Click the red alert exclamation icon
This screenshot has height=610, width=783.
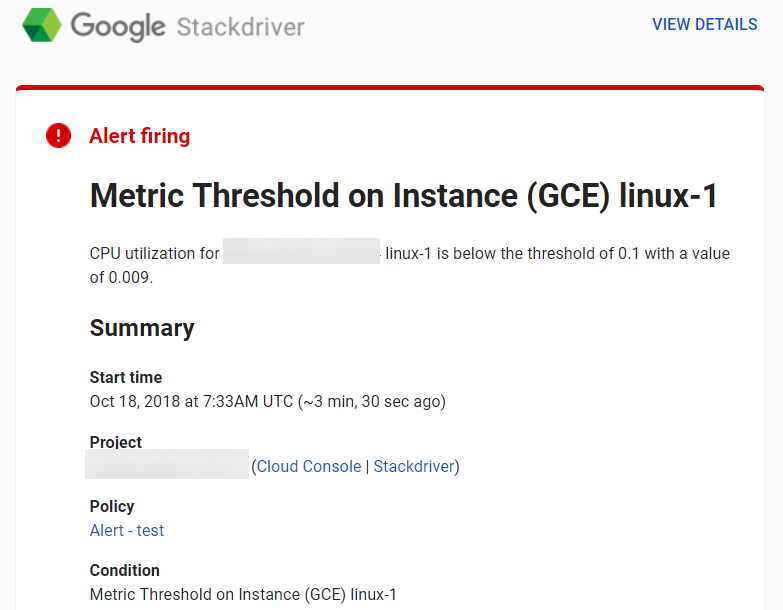click(x=58, y=136)
